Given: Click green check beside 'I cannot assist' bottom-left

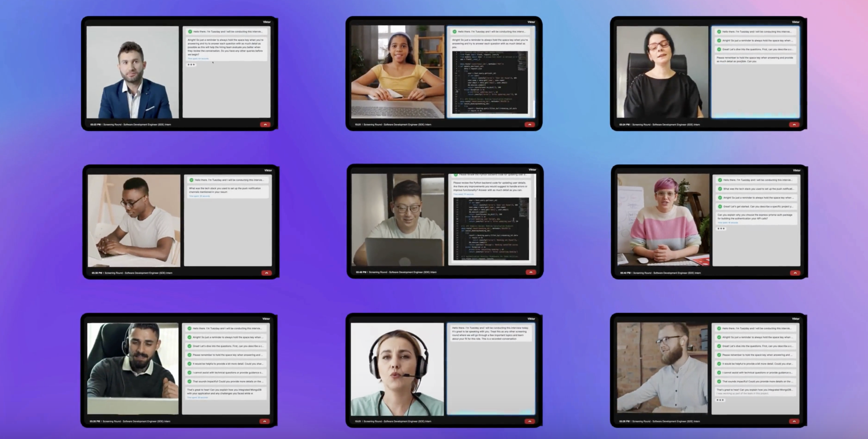Looking at the screenshot, I should [189, 373].
